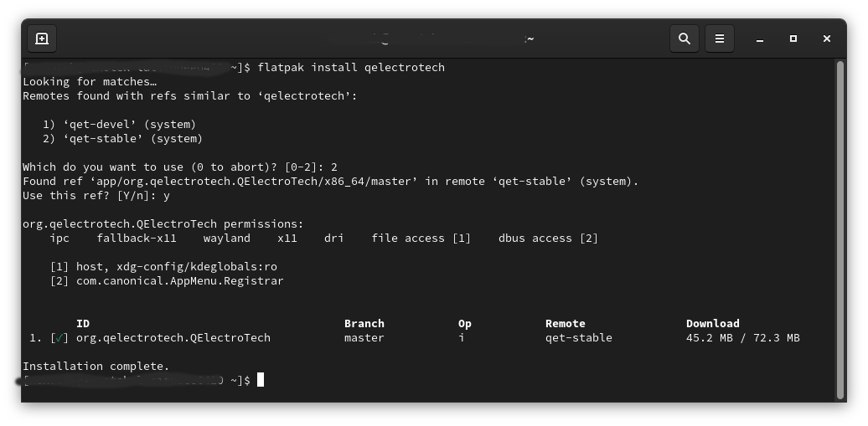Click the 'flatpak install qelectrotech' command text

(x=351, y=67)
